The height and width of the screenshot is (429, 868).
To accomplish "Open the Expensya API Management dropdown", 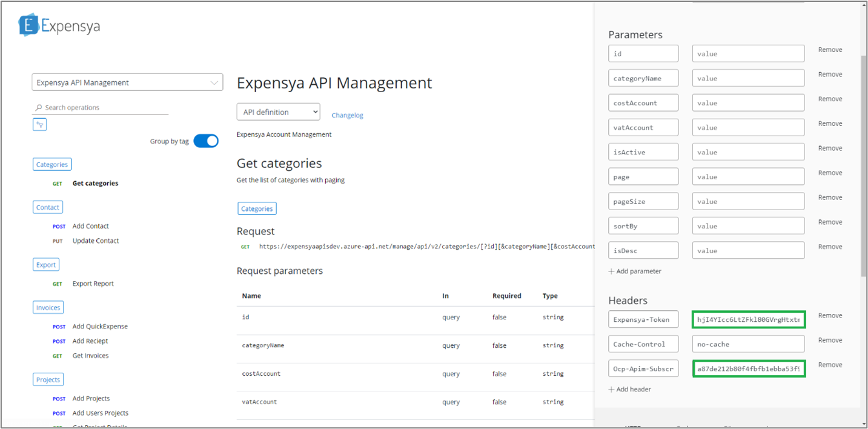I will 127,82.
